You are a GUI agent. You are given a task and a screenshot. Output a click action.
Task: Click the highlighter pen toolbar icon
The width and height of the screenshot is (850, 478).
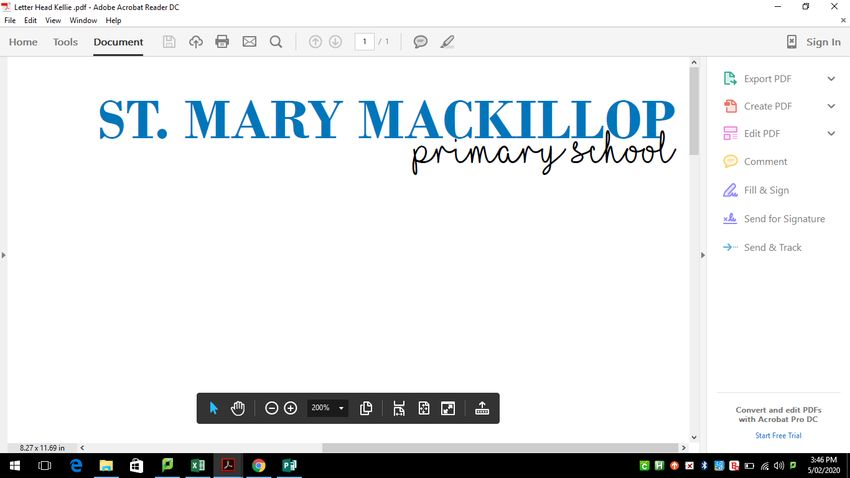(447, 42)
